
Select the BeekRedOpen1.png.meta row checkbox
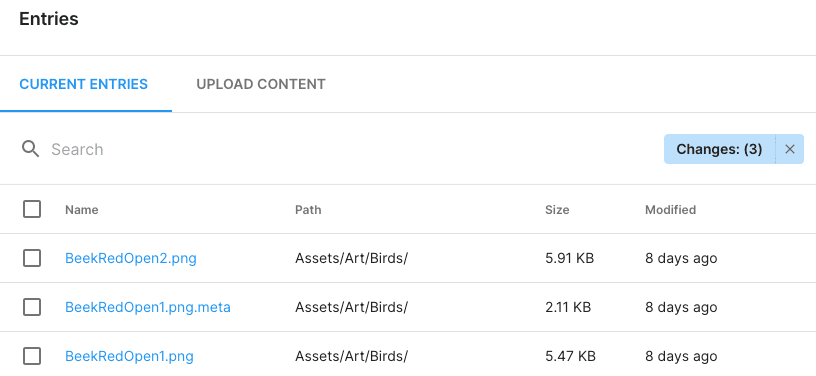click(x=32, y=307)
